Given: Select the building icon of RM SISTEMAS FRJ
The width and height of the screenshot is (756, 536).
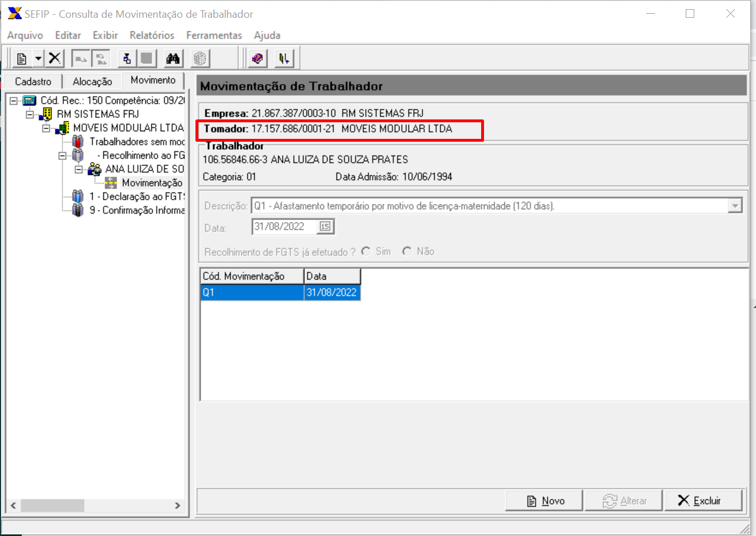Looking at the screenshot, I should [x=46, y=114].
